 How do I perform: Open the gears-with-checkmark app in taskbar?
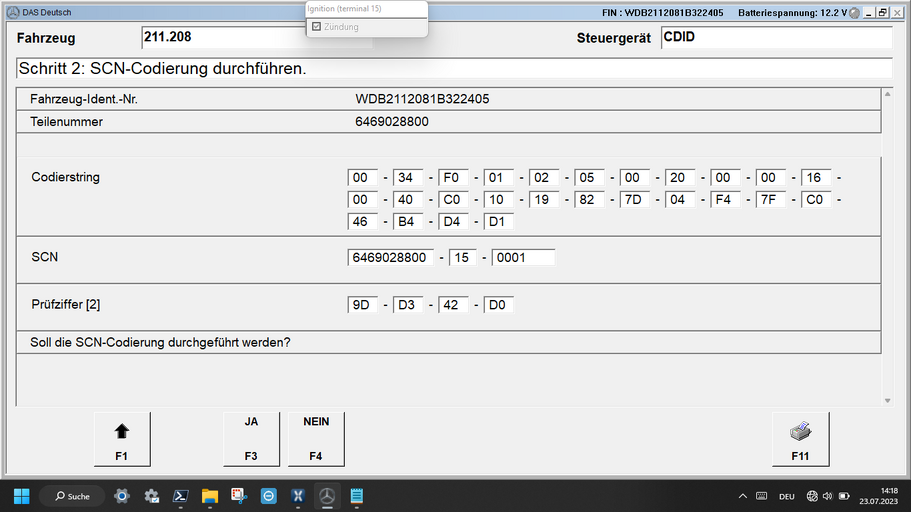(152, 496)
